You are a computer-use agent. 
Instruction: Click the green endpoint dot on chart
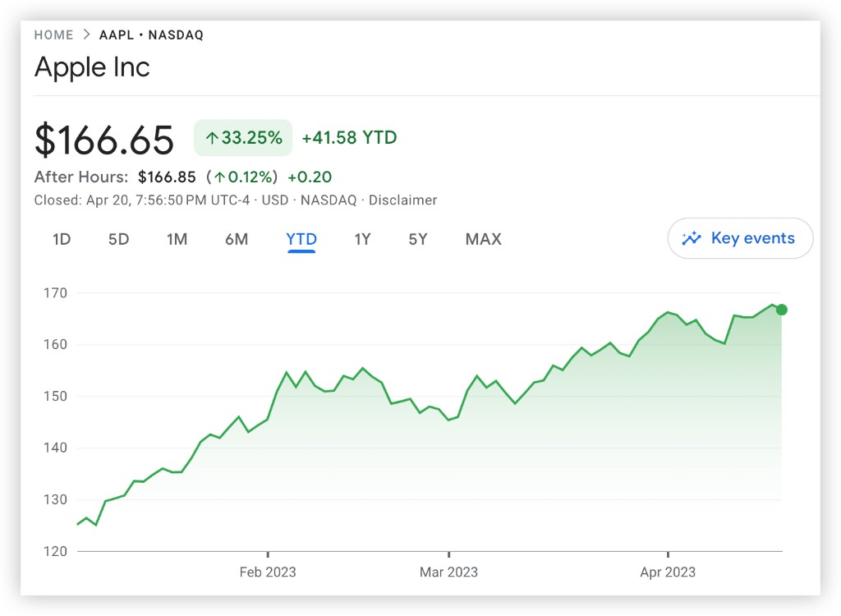pyautogui.click(x=782, y=310)
